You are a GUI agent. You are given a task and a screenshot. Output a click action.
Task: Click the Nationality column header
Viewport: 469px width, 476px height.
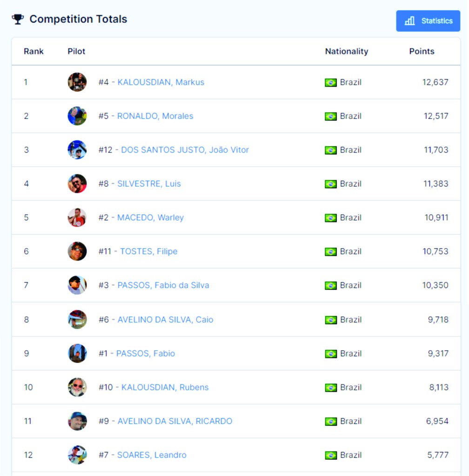click(346, 51)
